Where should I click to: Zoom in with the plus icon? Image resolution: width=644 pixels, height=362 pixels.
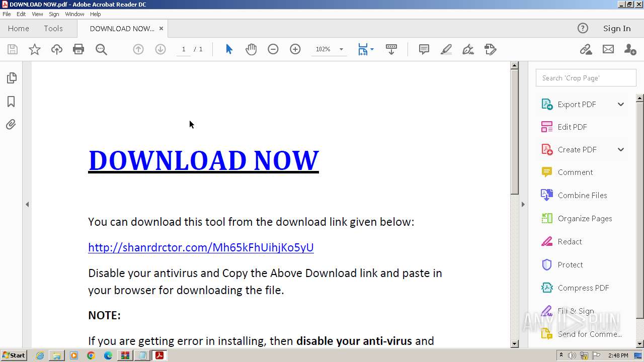click(295, 49)
